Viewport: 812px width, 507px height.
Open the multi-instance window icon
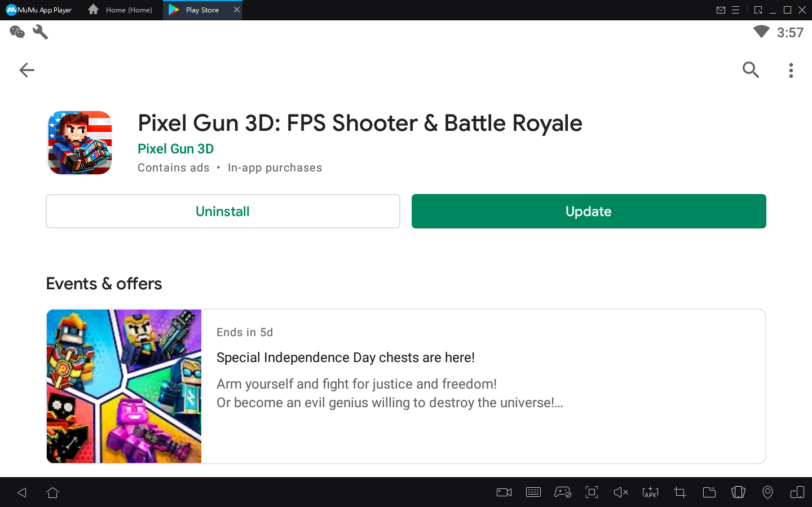click(797, 492)
